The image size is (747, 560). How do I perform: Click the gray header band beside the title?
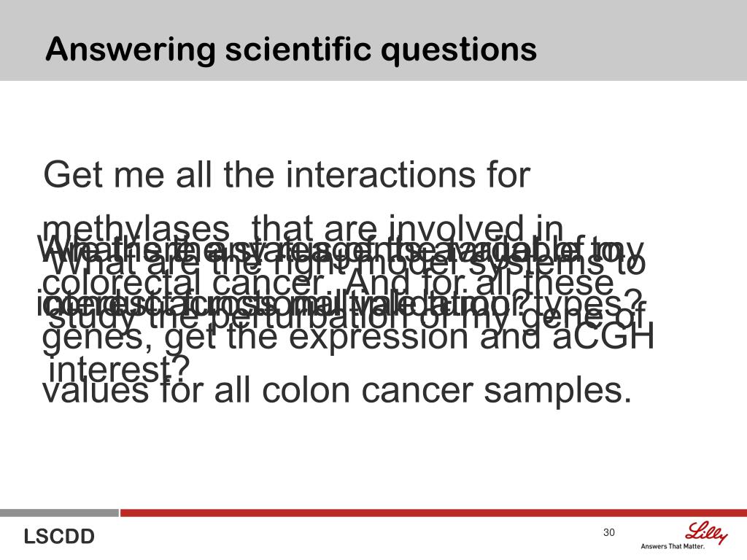[643, 41]
